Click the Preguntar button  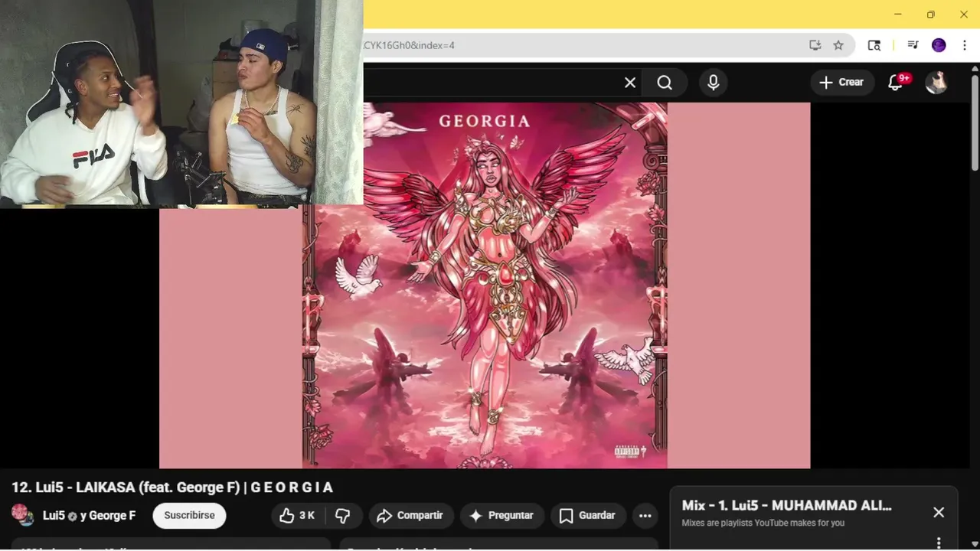(x=501, y=516)
